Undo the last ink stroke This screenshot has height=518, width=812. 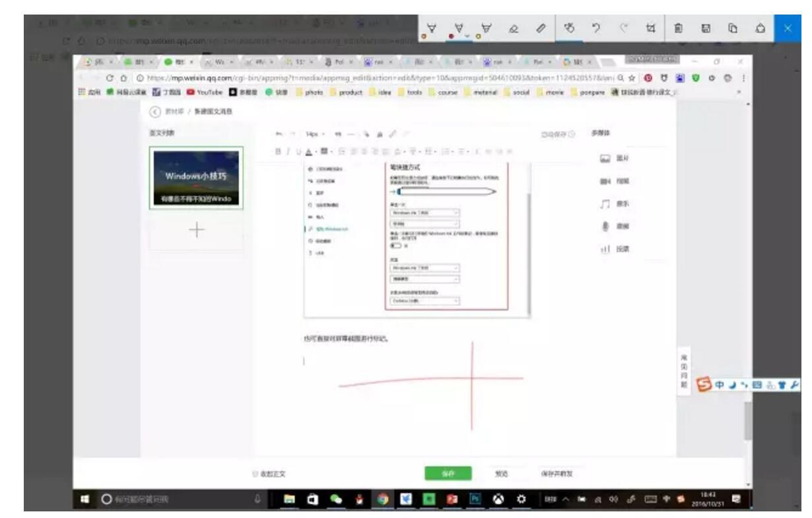[x=595, y=28]
